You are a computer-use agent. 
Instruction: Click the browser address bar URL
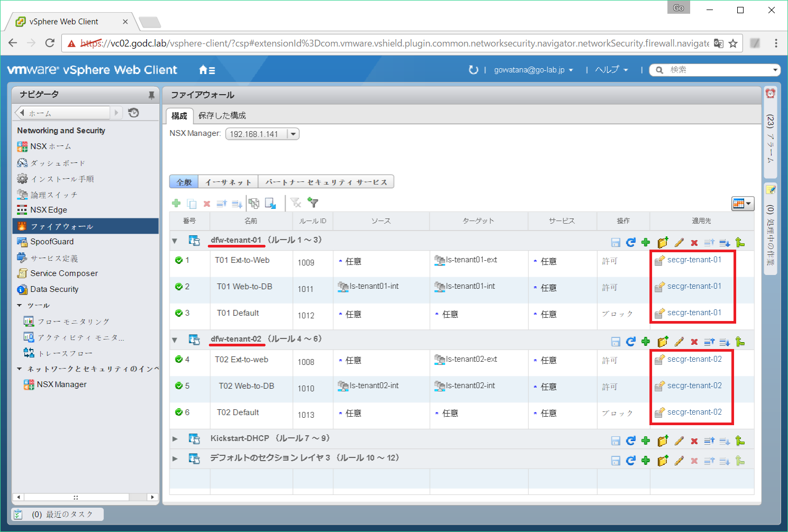394,43
